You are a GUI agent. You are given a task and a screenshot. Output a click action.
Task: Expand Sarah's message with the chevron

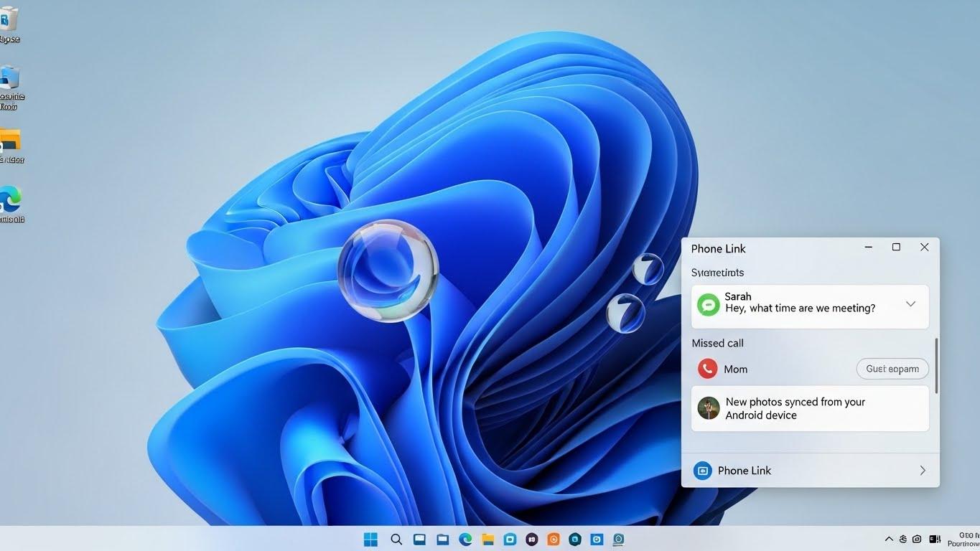(910, 304)
